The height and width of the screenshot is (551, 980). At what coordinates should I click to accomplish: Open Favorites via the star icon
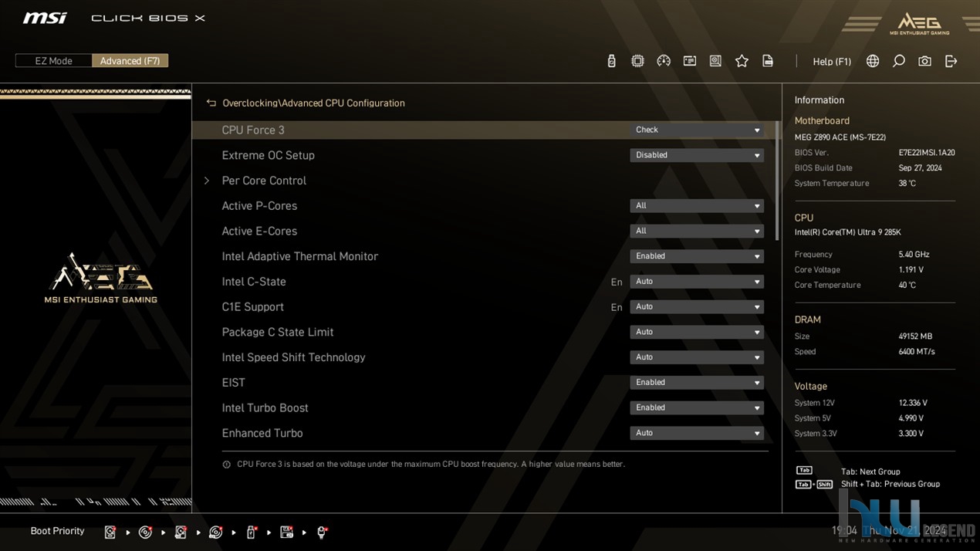[x=742, y=61]
